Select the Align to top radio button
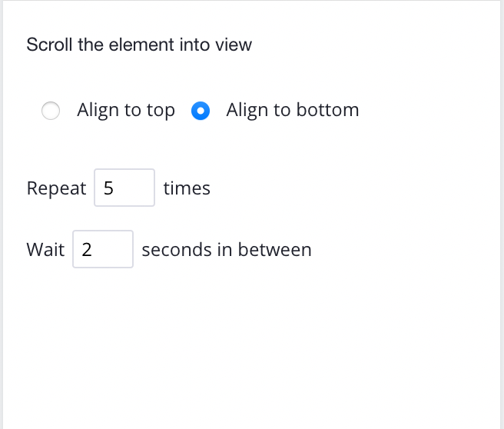This screenshot has height=429, width=504. pyautogui.click(x=51, y=111)
